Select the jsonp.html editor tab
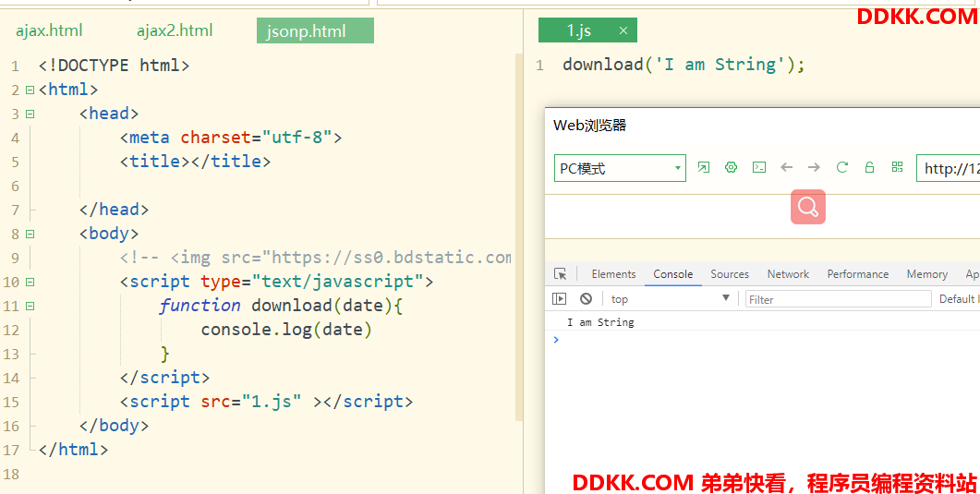Screen dimensions: 980x494 [x=315, y=30]
